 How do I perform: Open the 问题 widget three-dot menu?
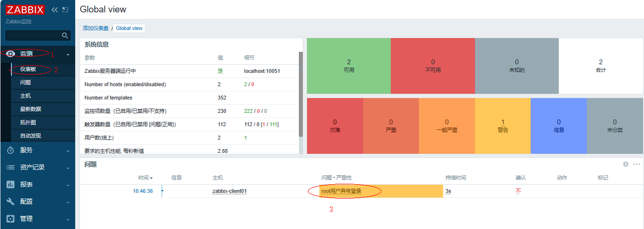(636, 164)
